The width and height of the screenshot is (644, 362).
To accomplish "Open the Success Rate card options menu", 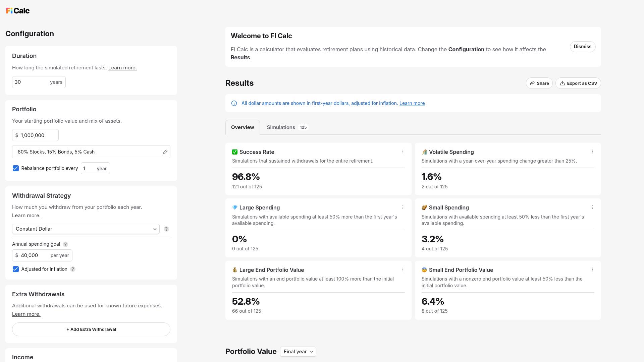I will [x=402, y=152].
